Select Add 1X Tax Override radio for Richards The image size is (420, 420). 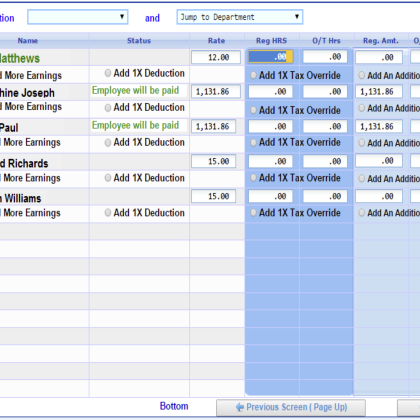coord(253,178)
